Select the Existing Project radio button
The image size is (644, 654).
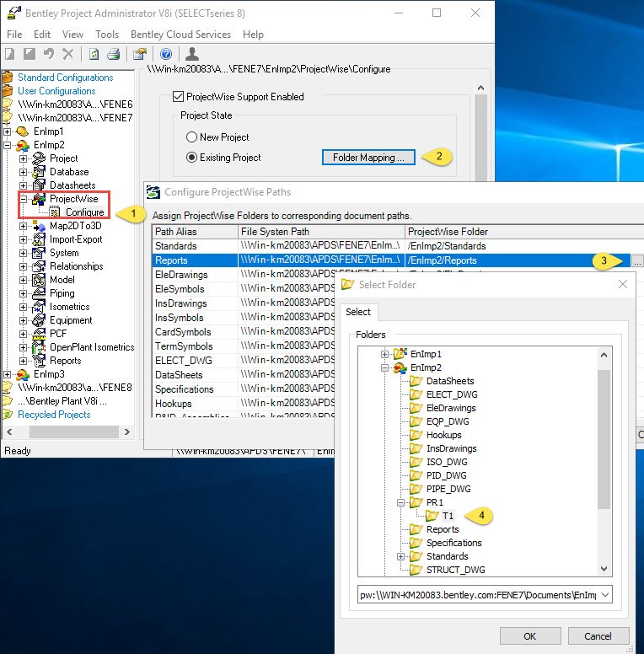(191, 158)
